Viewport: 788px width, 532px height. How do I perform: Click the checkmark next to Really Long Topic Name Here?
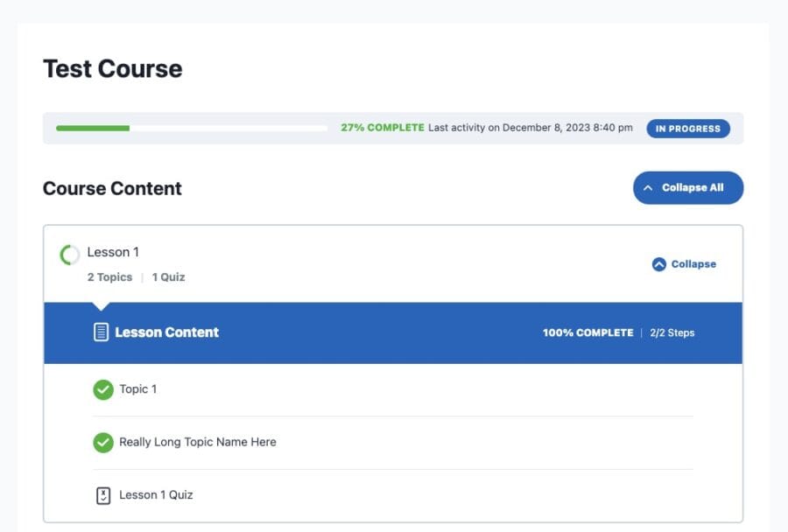102,442
